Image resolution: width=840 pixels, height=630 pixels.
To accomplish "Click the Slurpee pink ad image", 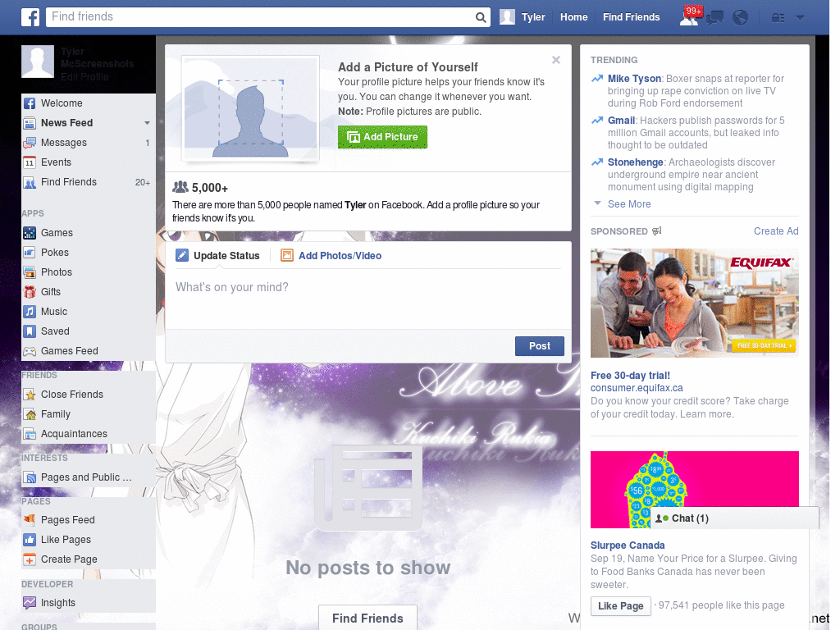I will coord(694,490).
